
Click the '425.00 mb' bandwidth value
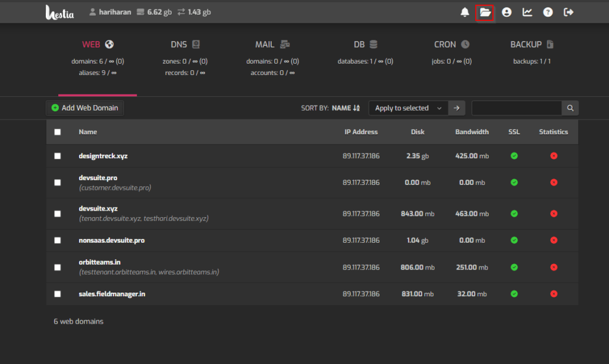point(472,156)
